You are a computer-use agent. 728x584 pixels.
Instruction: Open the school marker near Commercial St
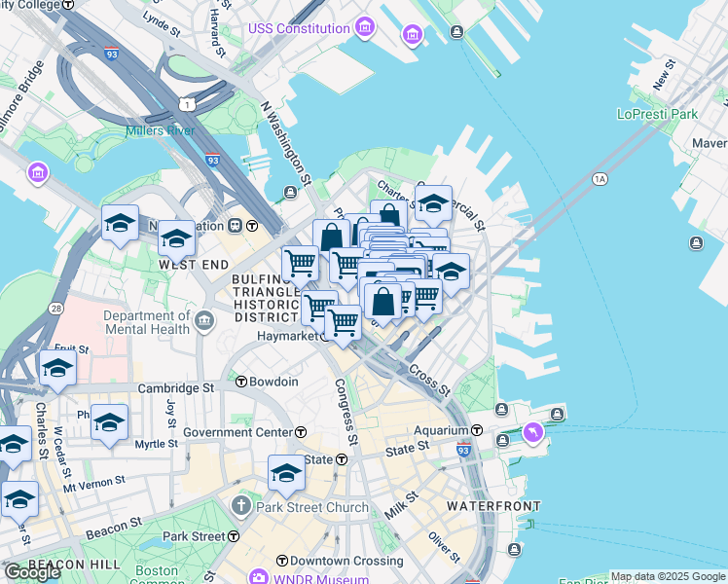pyautogui.click(x=434, y=204)
